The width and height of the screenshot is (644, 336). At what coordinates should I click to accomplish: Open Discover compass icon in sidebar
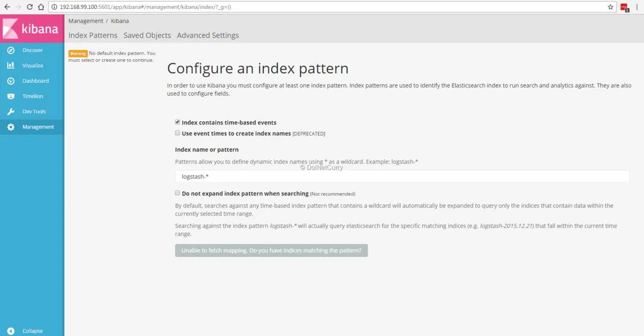(10, 50)
